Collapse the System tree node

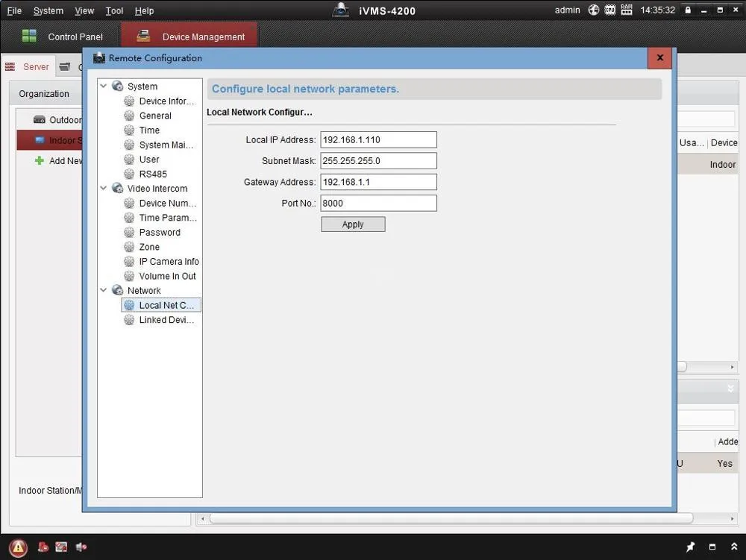coord(103,86)
